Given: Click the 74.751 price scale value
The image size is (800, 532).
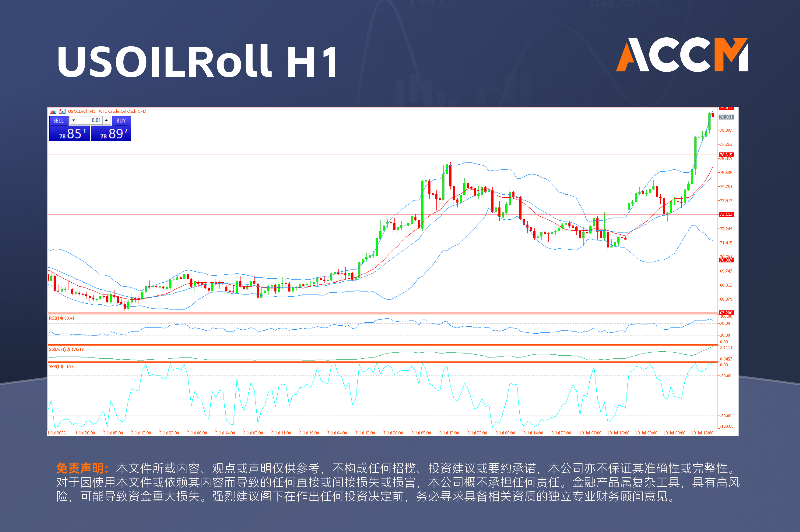Looking at the screenshot, I should (726, 187).
